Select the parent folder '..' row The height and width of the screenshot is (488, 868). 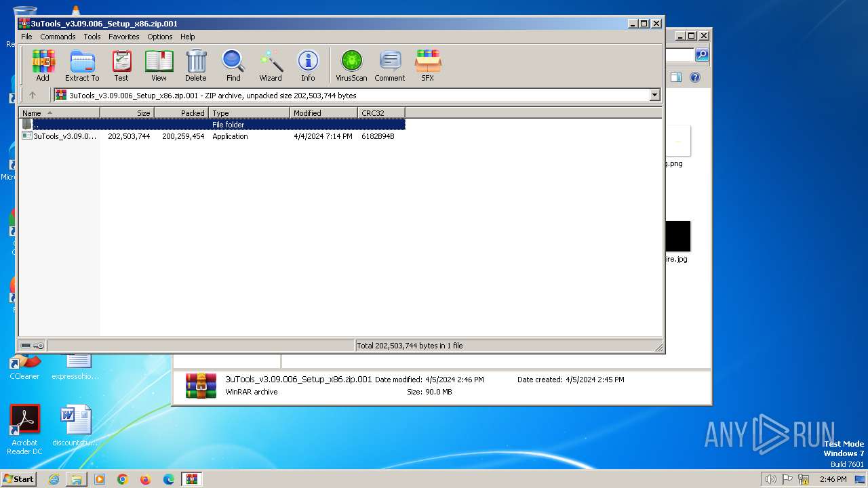pyautogui.click(x=212, y=125)
